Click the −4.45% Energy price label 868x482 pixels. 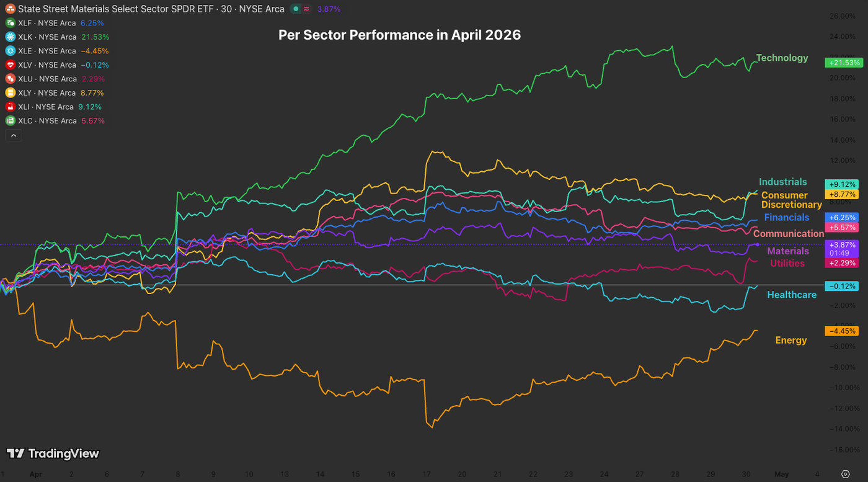click(842, 331)
